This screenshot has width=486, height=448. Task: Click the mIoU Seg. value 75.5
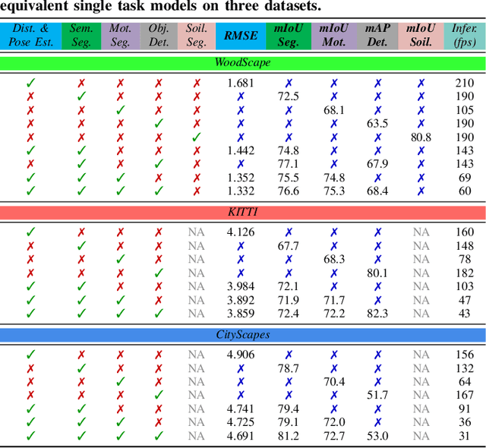(x=289, y=178)
